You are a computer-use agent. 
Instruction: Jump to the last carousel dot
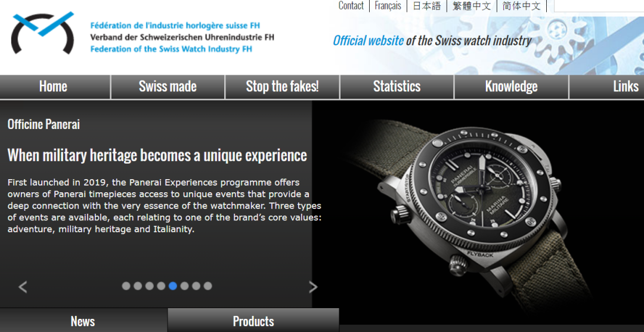click(208, 286)
